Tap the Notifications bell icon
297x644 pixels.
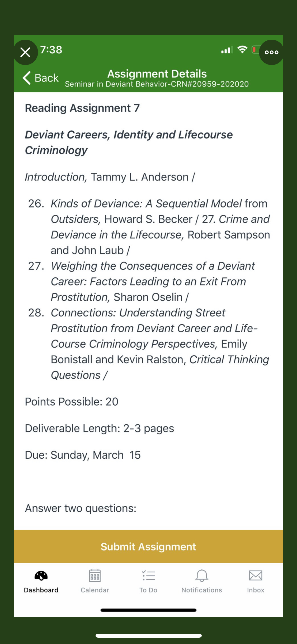pos(202,576)
